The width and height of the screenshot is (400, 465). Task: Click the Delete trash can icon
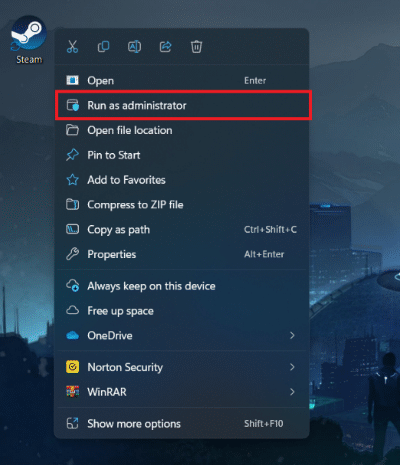point(196,47)
